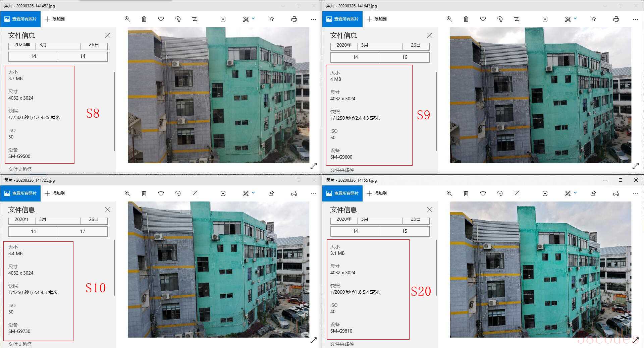Select minute field showing 16
Viewport: 644px width, 348px height.
click(x=405, y=57)
